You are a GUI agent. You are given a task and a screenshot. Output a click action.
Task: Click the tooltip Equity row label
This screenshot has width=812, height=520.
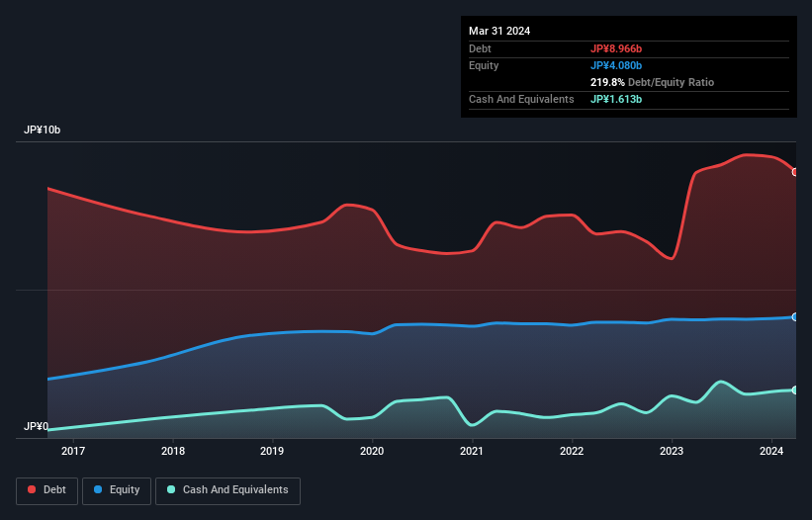tap(484, 65)
